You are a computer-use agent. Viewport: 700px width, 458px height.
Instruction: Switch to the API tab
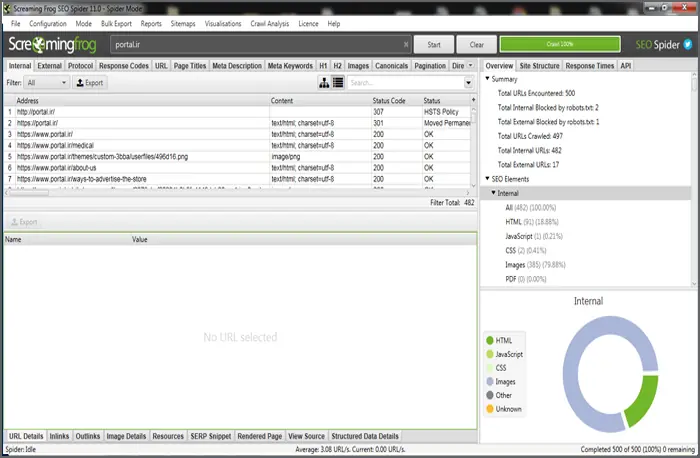point(626,66)
